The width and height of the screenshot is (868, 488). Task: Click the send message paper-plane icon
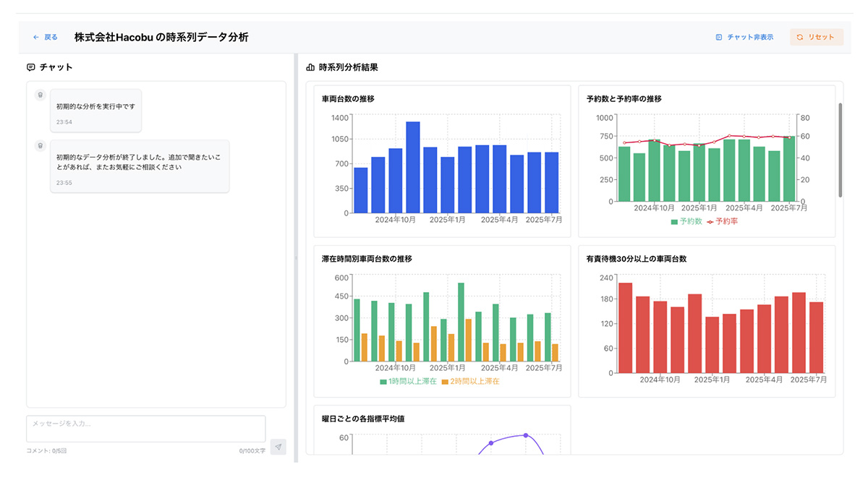click(x=278, y=447)
